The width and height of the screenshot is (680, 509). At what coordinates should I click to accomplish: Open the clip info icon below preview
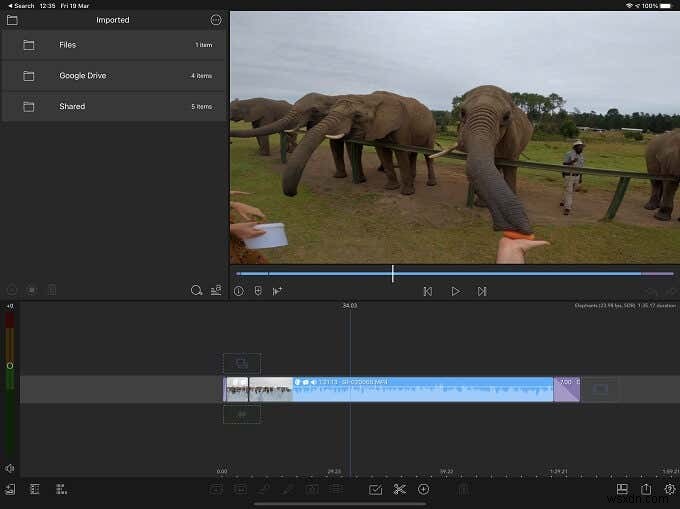point(239,291)
